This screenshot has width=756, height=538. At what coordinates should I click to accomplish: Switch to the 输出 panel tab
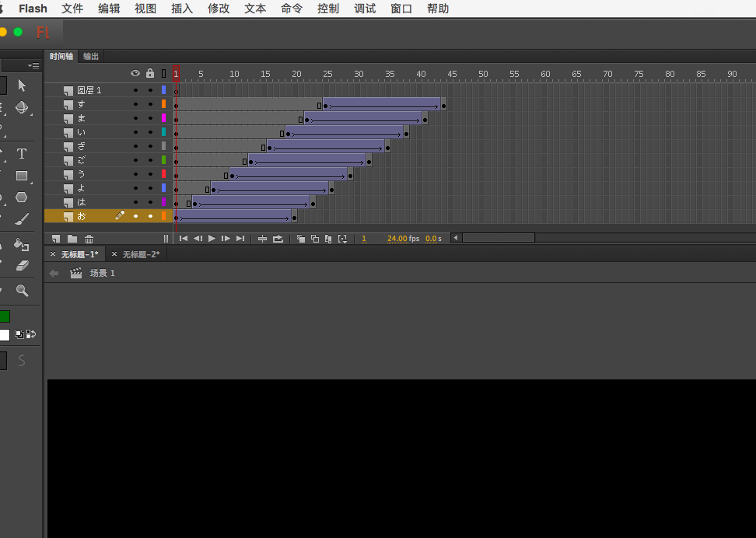click(x=91, y=57)
